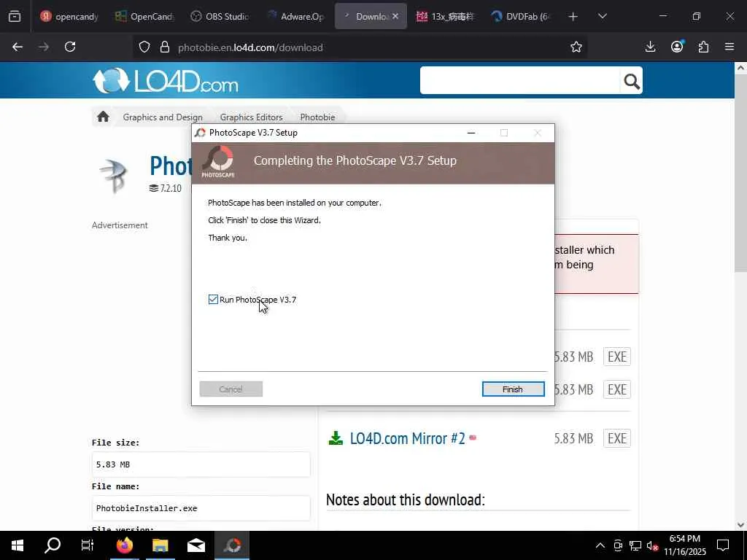Click the EXE badge just above Mirror #2
747x560 pixels.
(617, 389)
